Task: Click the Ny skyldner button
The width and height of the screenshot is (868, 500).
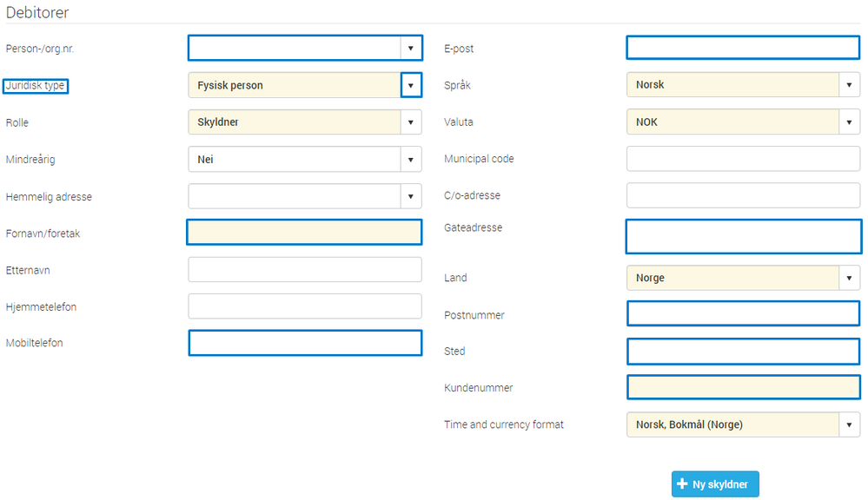Action: pyautogui.click(x=715, y=484)
